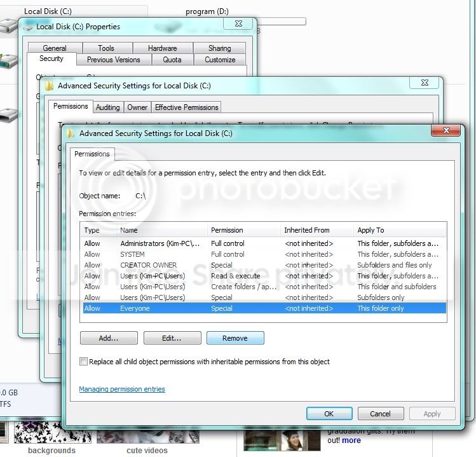Close the Local Disk Properties window
This screenshot has height=457, width=476.
[238, 24]
